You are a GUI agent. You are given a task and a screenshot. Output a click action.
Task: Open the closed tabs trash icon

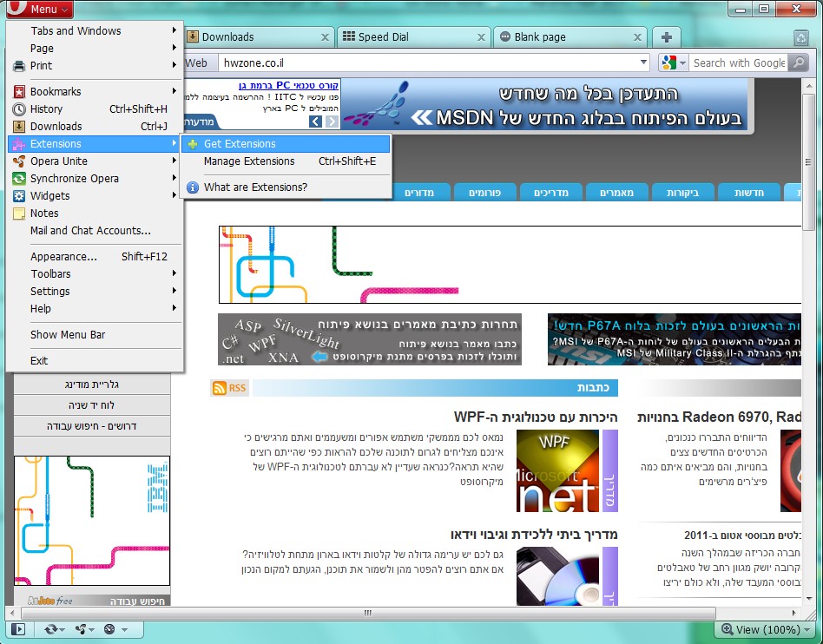point(801,38)
